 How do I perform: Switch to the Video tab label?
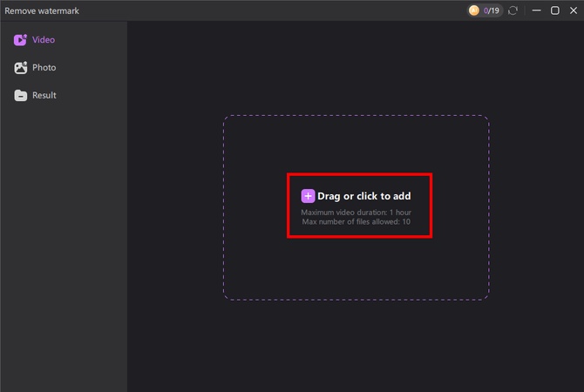44,40
